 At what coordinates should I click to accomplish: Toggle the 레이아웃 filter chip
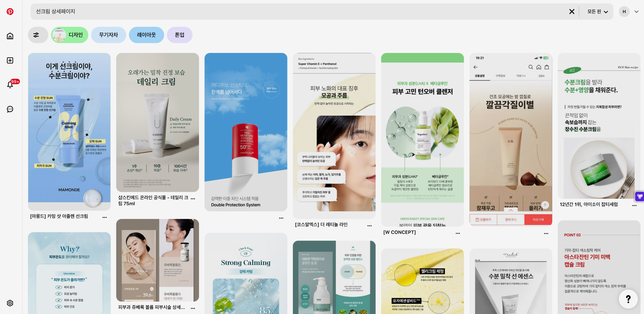pyautogui.click(x=146, y=35)
